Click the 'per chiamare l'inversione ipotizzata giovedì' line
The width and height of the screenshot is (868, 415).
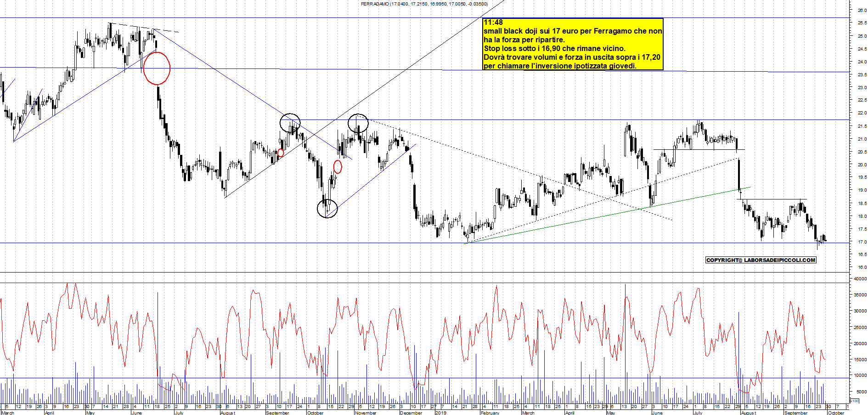[560, 66]
